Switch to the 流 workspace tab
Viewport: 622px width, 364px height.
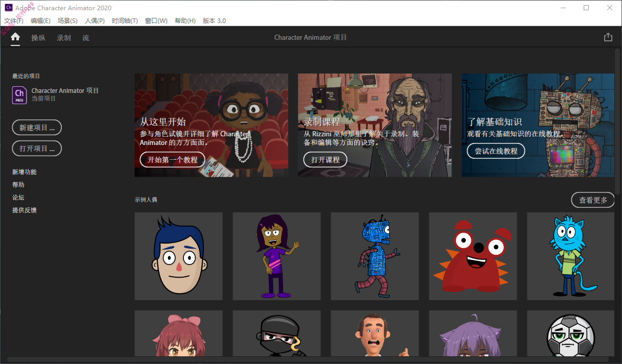click(x=86, y=38)
